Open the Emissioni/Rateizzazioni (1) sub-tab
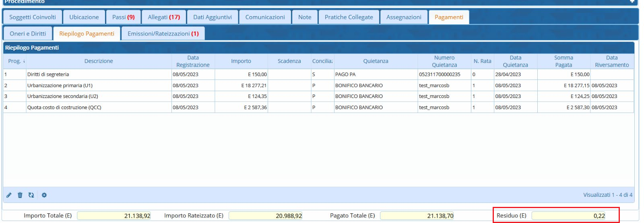 163,34
